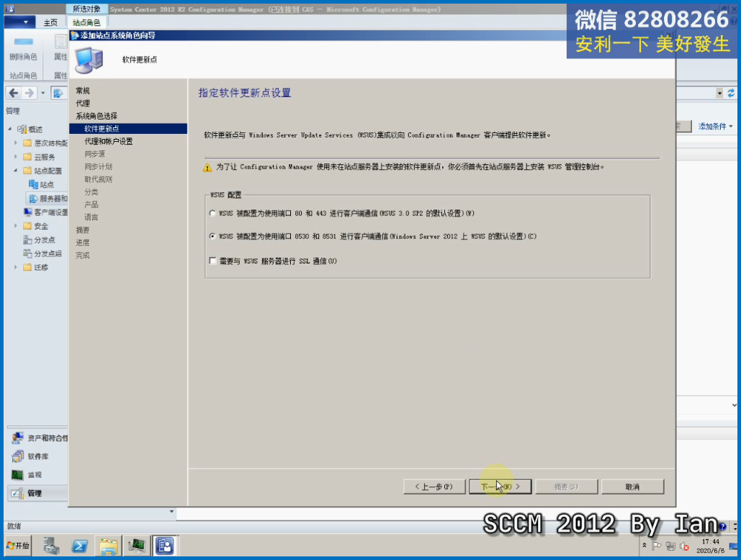Select WSUS ports 80 and 443 option
The height and width of the screenshot is (560, 741).
tap(212, 214)
